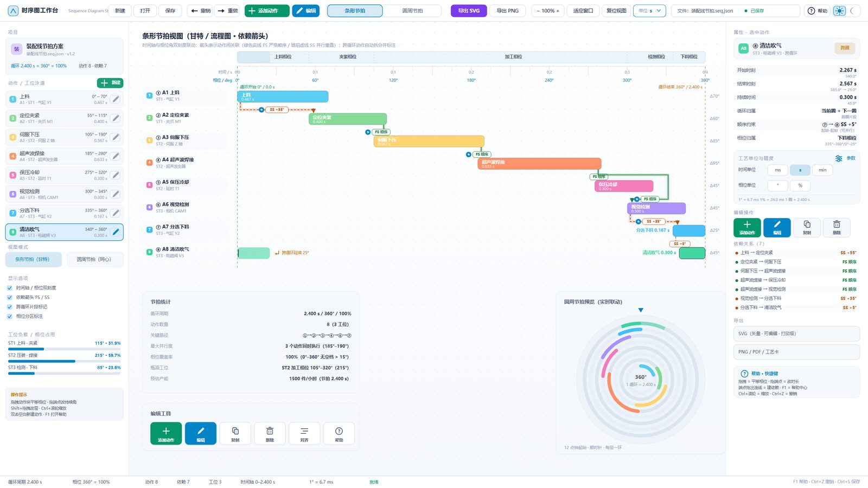Select % phase unit option
This screenshot has height=488, width=868.
(800, 185)
